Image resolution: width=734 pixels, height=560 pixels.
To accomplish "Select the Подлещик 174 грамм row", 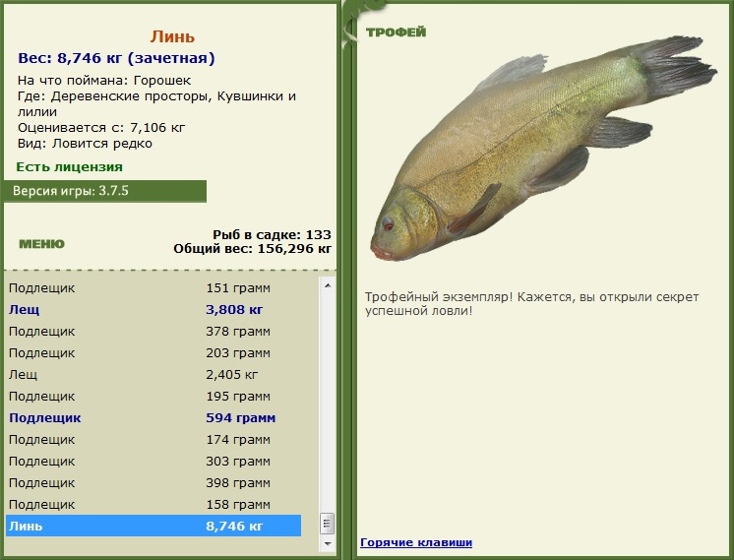I will click(x=153, y=440).
